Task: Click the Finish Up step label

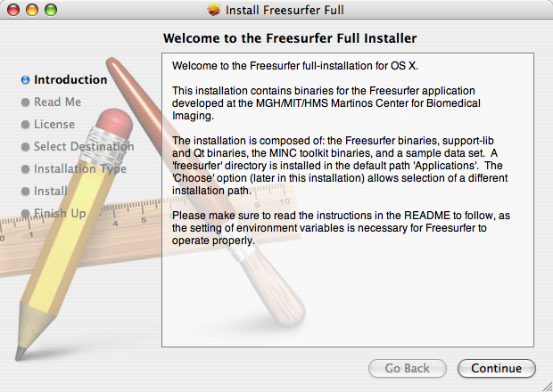Action: pyautogui.click(x=60, y=213)
